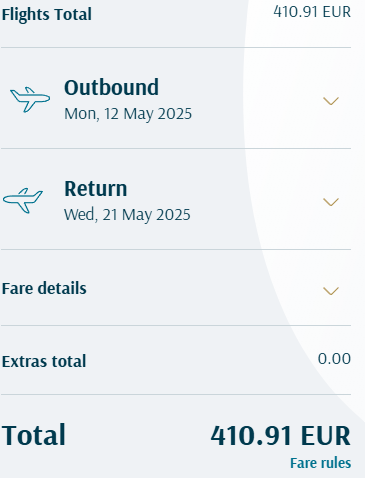Click the year 2025 in the return date
Screen dimensions: 365x478
173,215
